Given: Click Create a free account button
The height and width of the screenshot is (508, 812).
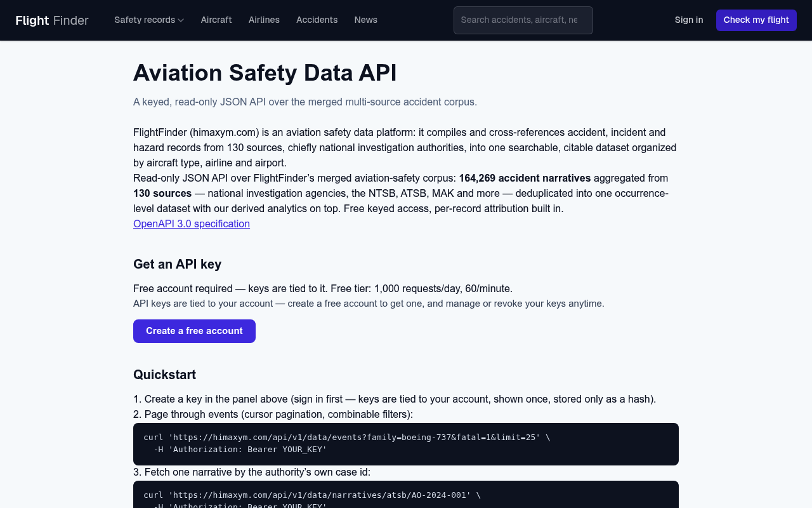Looking at the screenshot, I should 194,331.
